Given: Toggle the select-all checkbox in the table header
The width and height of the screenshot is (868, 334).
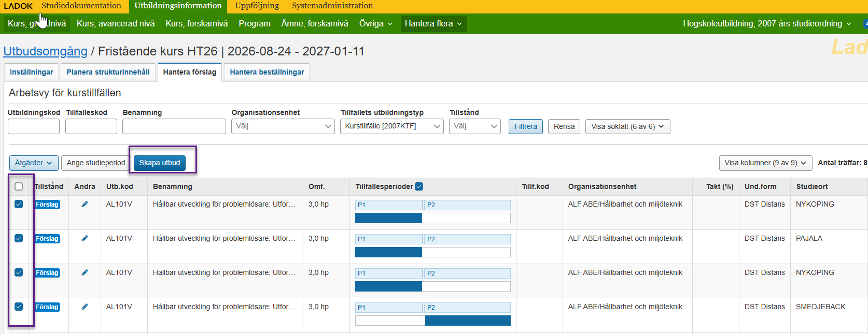Looking at the screenshot, I should click(19, 186).
